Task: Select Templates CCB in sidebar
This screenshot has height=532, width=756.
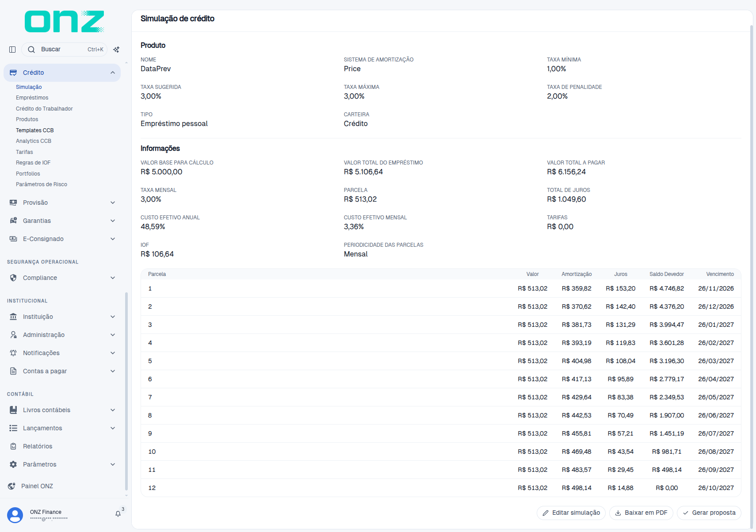Action: click(35, 130)
